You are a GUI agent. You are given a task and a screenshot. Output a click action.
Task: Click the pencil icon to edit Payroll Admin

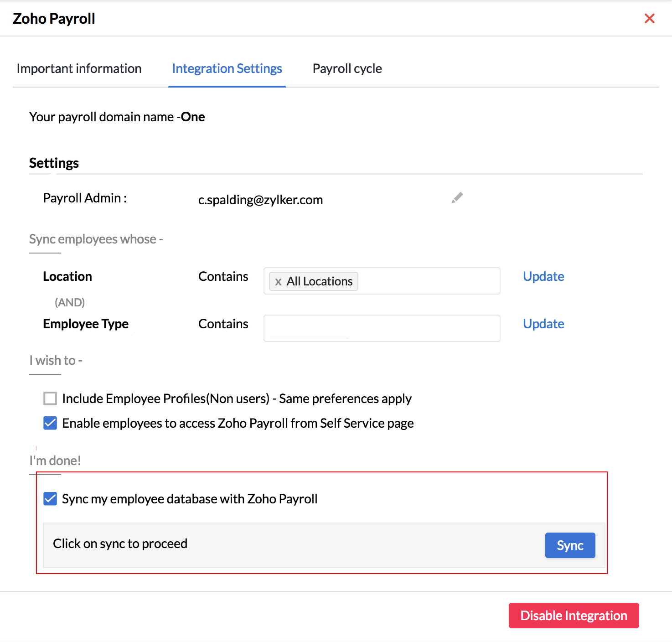click(457, 197)
